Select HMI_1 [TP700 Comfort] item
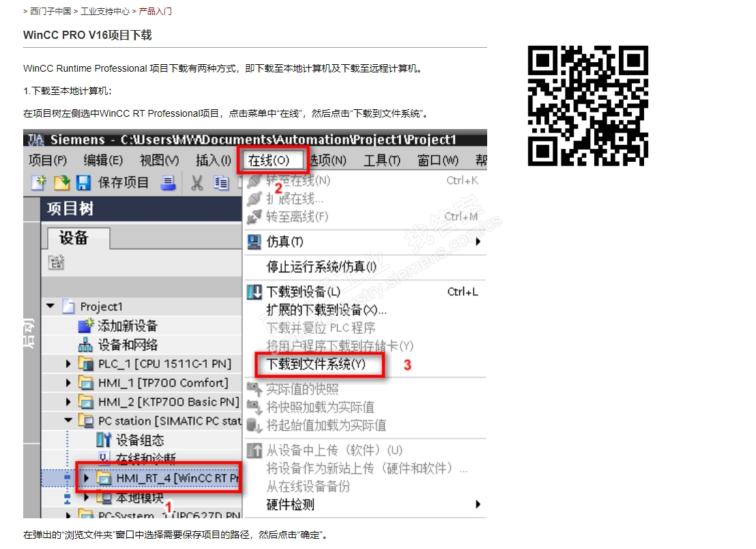 coord(164,383)
